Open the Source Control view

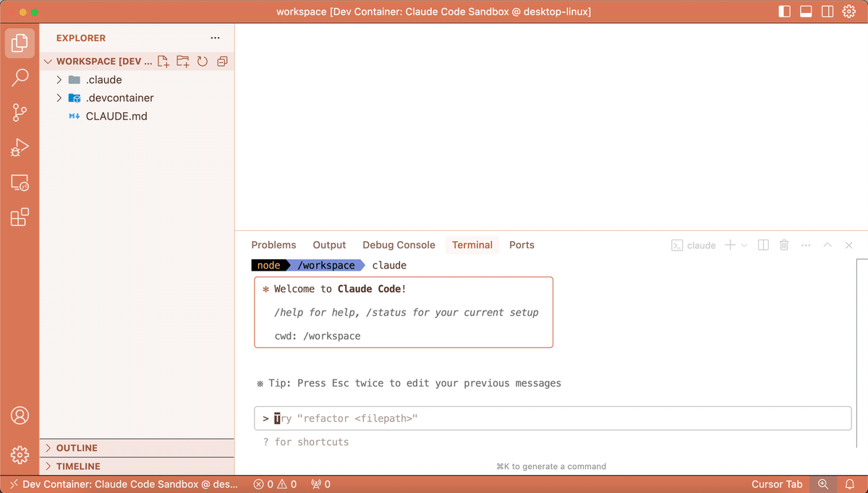tap(20, 112)
